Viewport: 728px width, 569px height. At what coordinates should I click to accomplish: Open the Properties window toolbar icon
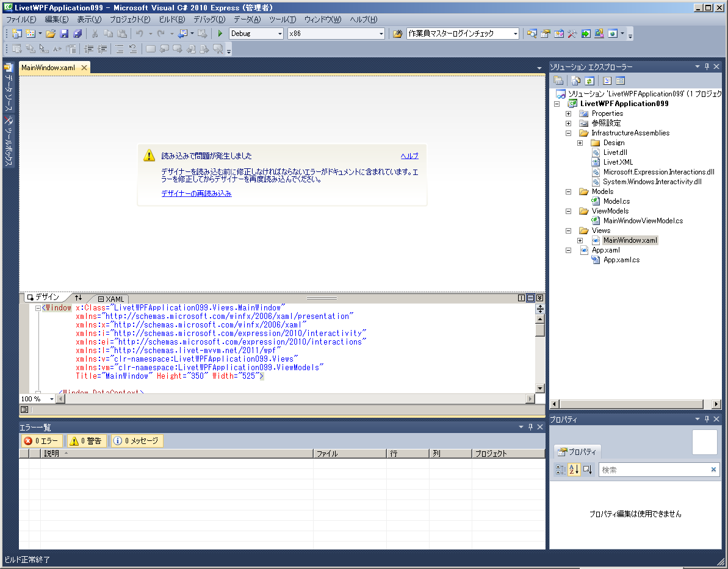coord(546,34)
